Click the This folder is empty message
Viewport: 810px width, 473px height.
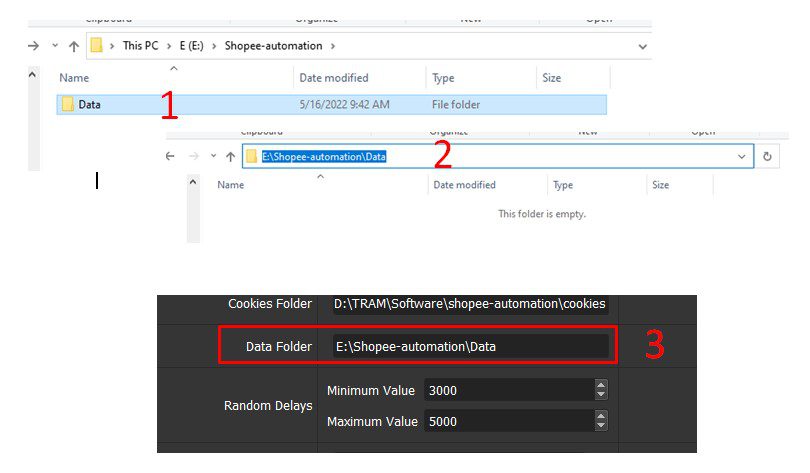(x=542, y=214)
